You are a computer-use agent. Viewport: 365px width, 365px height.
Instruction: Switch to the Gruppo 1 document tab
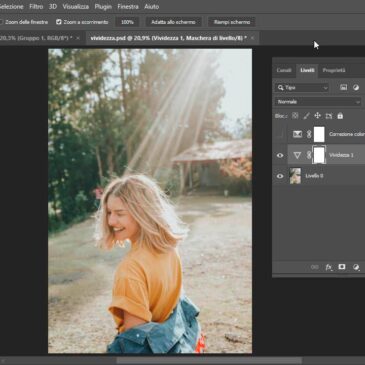click(36, 38)
